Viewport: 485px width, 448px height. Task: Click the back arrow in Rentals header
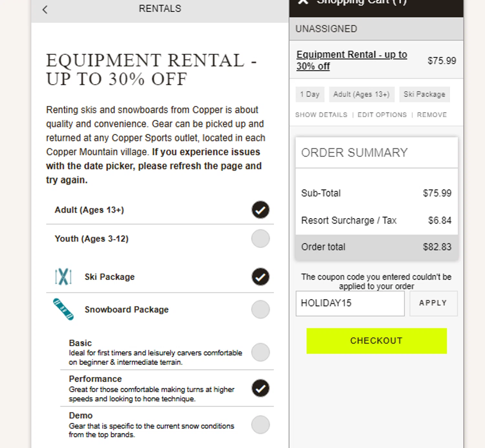pyautogui.click(x=45, y=10)
